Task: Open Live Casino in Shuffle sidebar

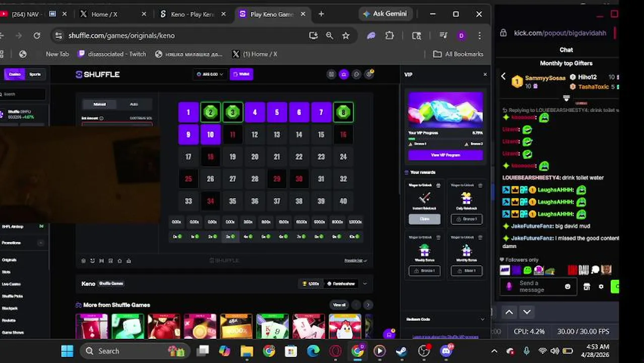Action: [11, 284]
